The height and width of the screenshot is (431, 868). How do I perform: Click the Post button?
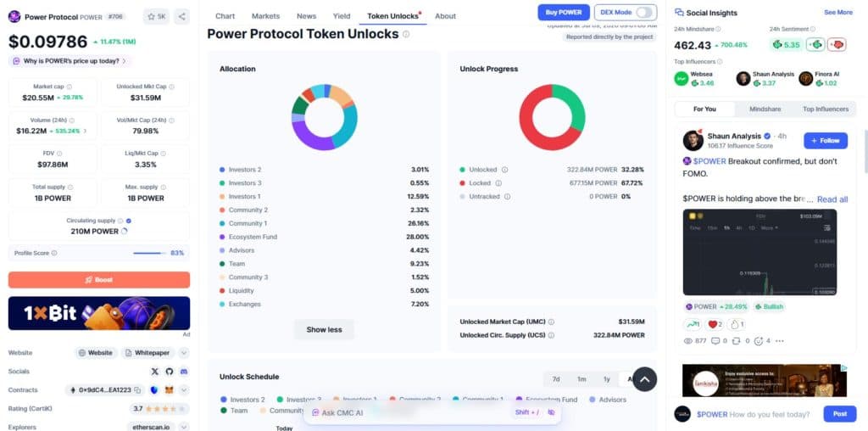click(840, 414)
